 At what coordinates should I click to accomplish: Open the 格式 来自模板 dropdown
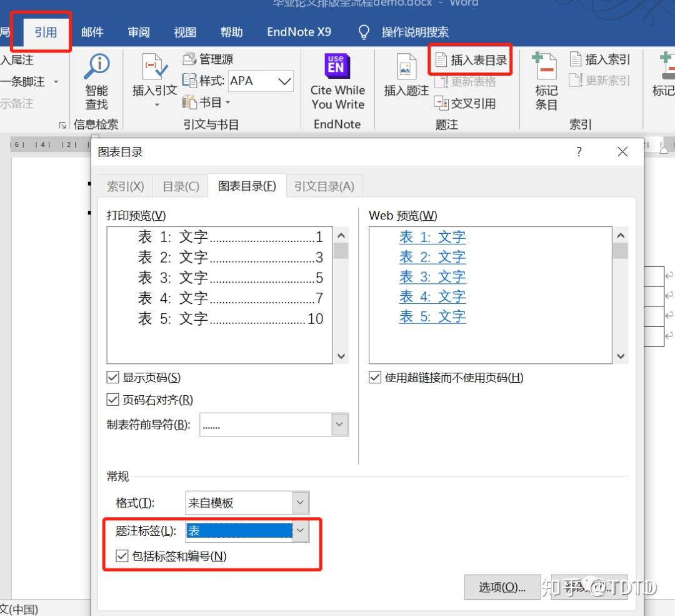(x=301, y=503)
